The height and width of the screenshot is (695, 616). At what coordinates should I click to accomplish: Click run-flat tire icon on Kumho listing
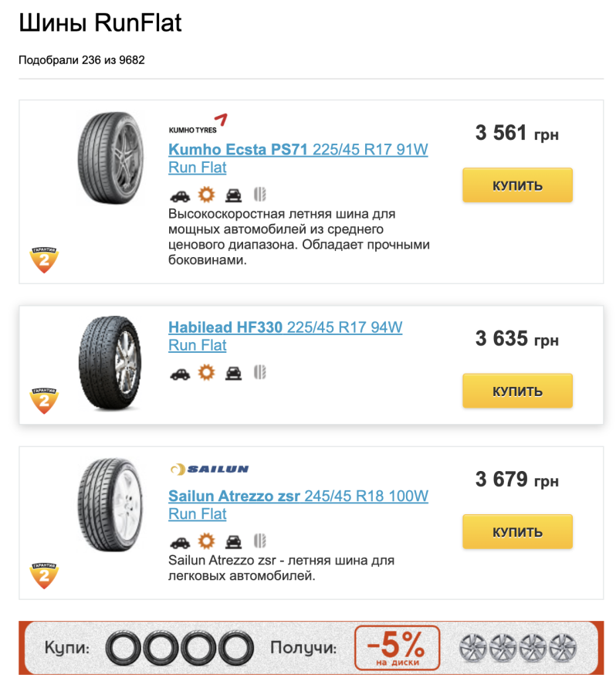click(259, 195)
